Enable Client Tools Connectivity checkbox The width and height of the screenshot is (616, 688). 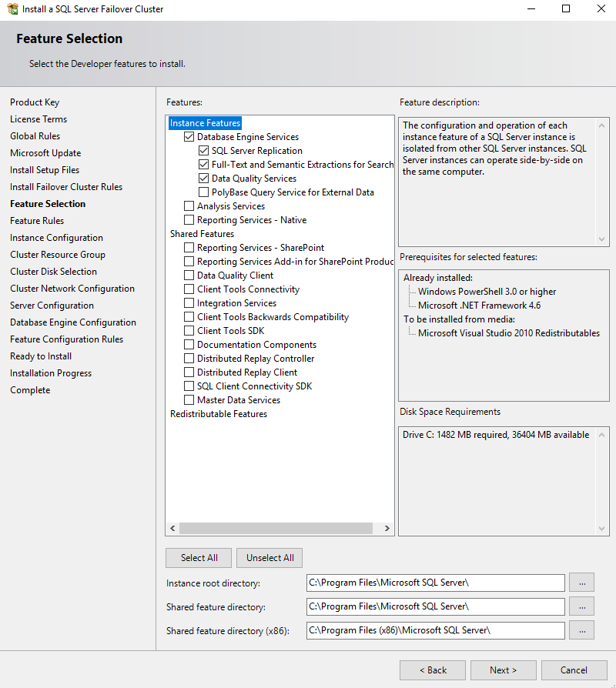(189, 289)
